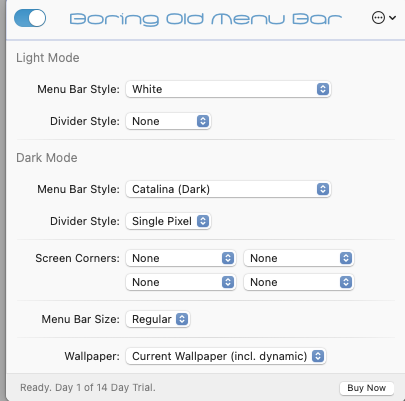Open the bottom-left Screen Corners dropdown
405x401 pixels.
click(x=181, y=282)
